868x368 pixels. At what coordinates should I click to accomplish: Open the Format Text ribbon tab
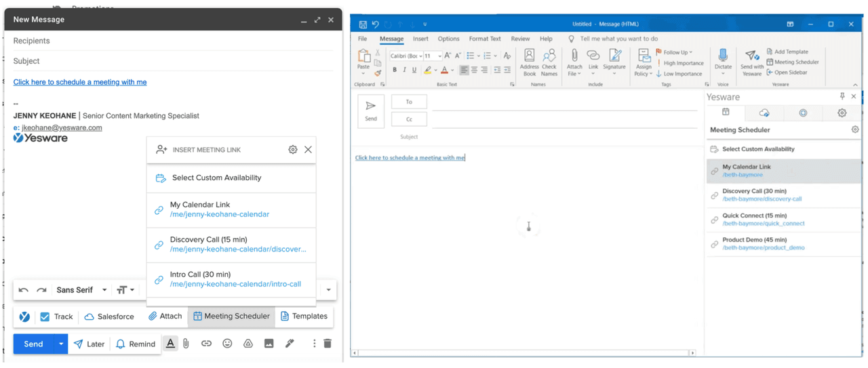[x=484, y=39]
